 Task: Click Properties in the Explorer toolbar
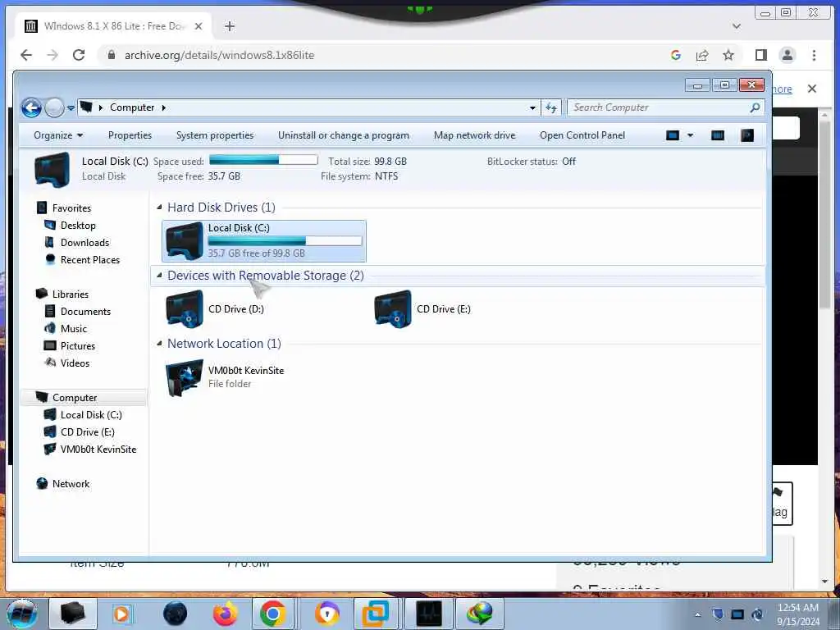coord(130,135)
